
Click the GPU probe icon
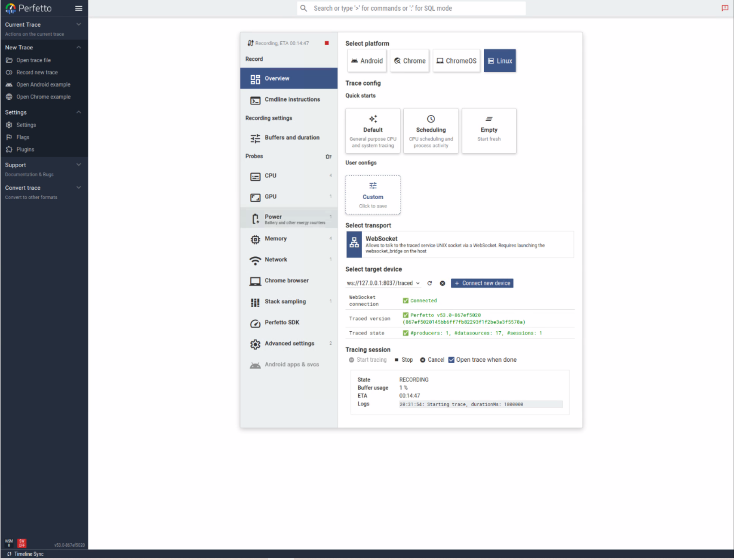tap(255, 197)
